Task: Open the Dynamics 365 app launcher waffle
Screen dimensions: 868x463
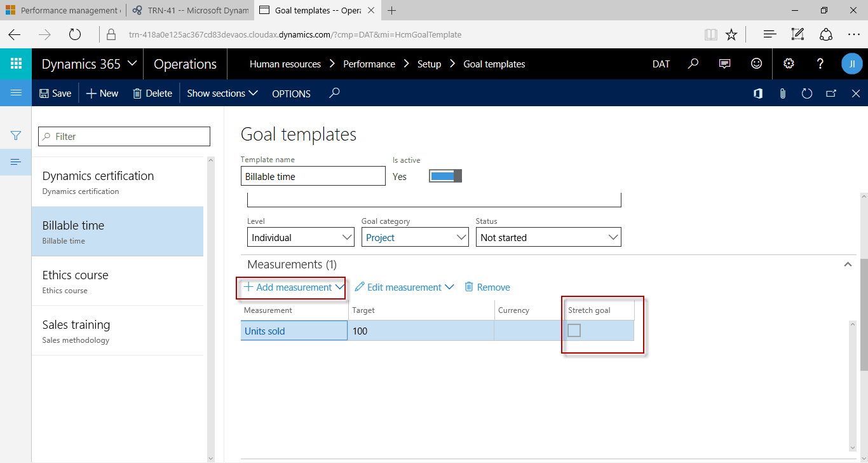Action: tap(16, 64)
